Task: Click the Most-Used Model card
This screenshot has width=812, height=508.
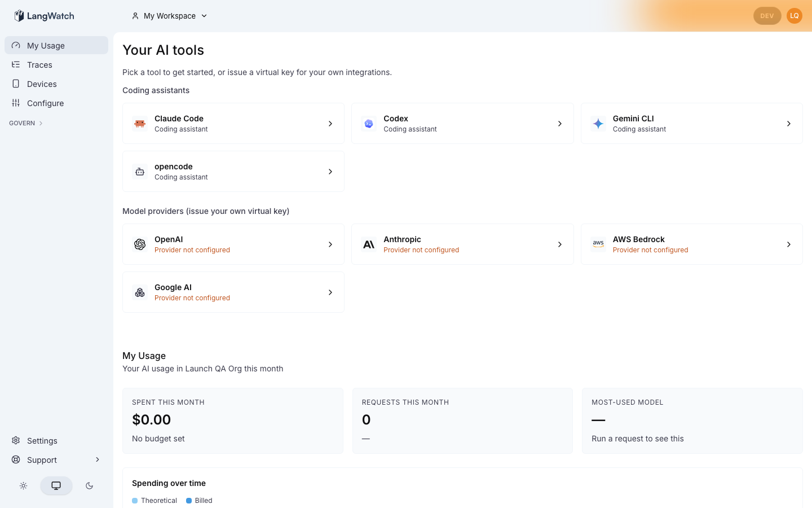Action: pos(692,421)
